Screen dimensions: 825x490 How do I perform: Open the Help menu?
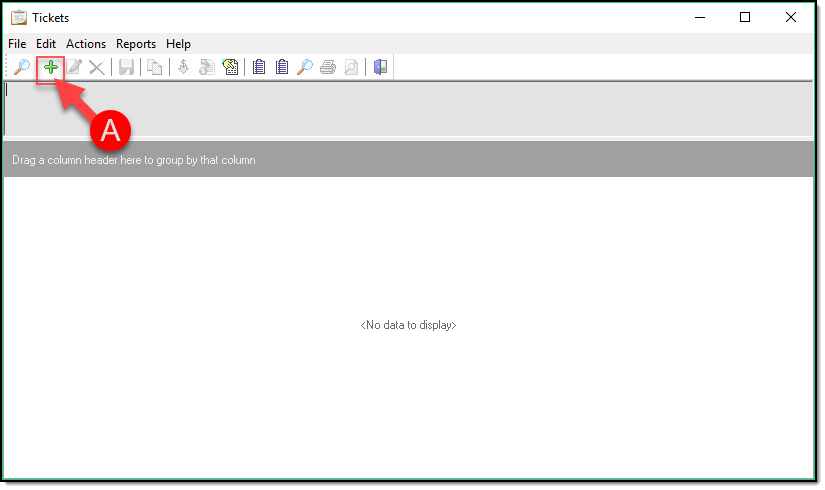pos(178,44)
